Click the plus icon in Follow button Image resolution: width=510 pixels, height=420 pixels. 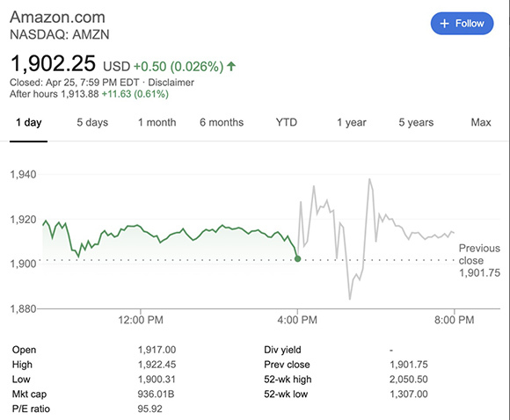click(444, 24)
